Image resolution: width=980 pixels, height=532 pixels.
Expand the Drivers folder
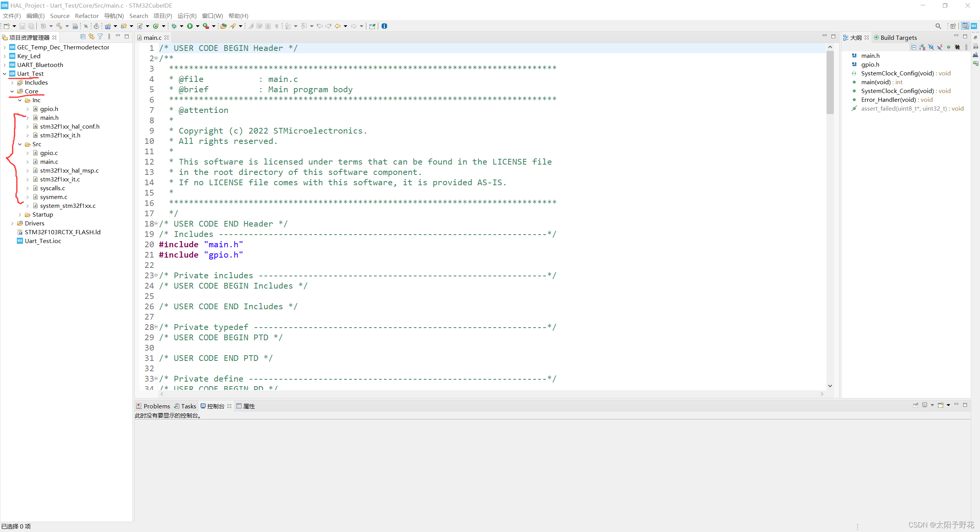click(x=12, y=224)
